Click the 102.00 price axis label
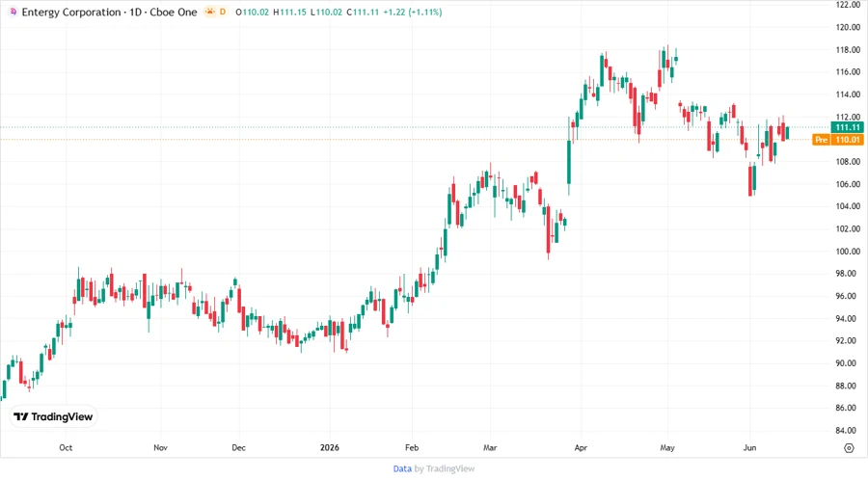The height and width of the screenshot is (480, 868). [x=848, y=229]
